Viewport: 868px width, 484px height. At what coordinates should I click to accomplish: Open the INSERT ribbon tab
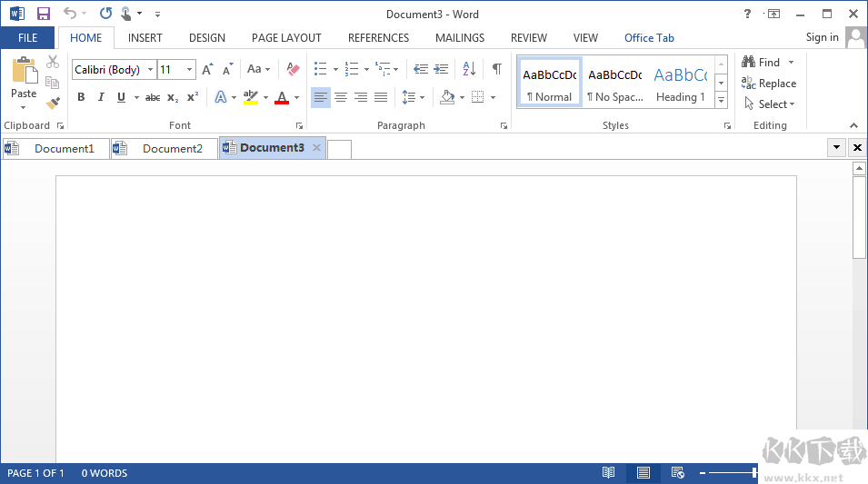[x=145, y=38]
